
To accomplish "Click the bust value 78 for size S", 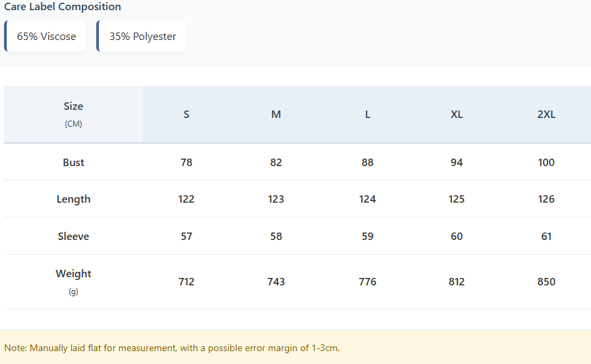I will coord(186,163).
